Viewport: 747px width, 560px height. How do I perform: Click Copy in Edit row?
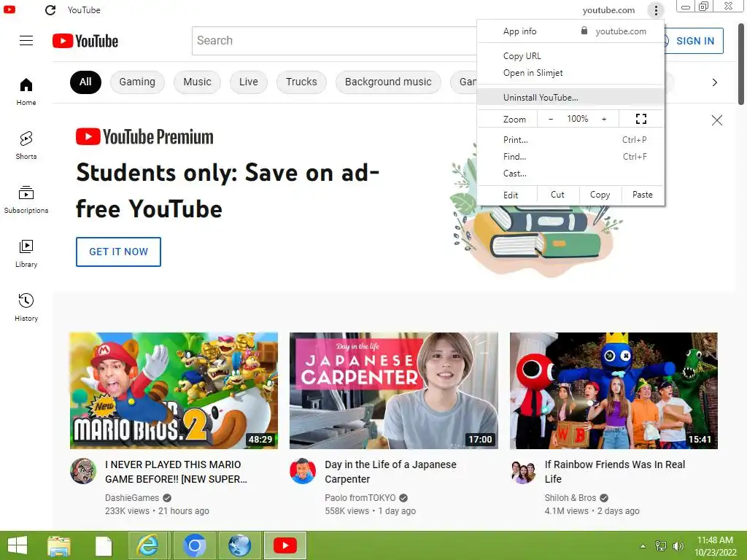600,195
